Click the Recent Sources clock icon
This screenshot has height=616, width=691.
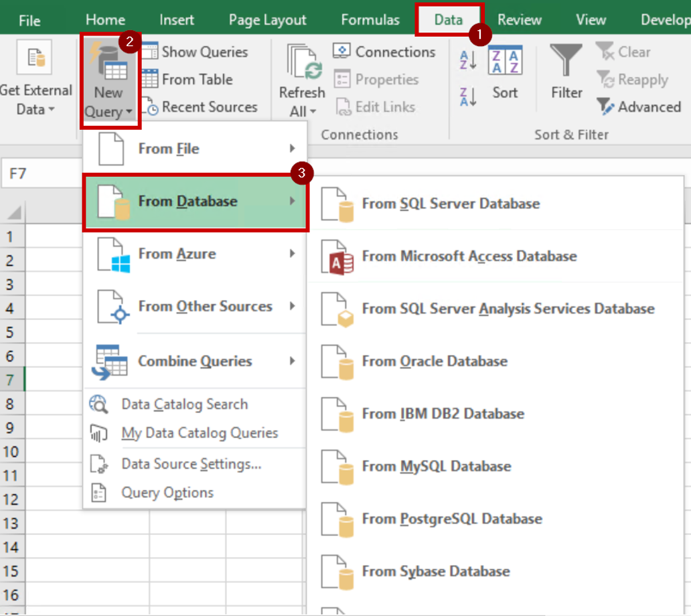(149, 107)
